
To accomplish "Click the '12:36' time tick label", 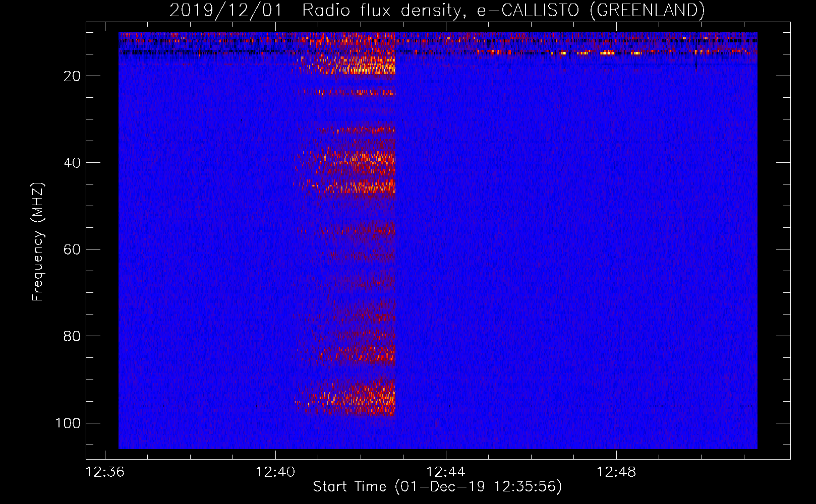I will click(105, 472).
